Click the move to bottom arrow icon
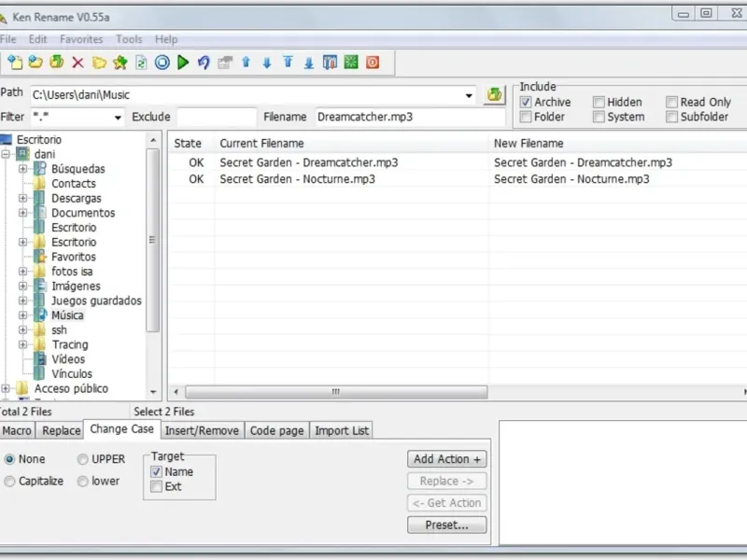747x560 pixels. 309,63
